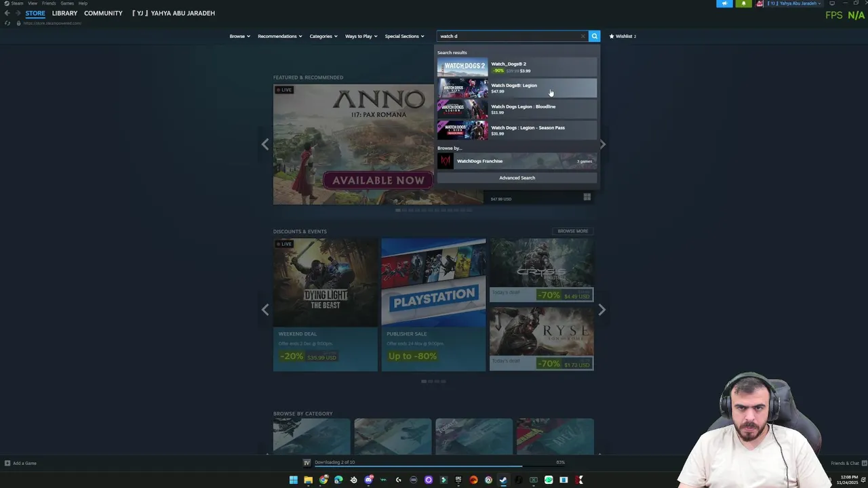Click previous arrow of Discounts & Events
Screen dimensions: 868x488
pyautogui.click(x=265, y=310)
